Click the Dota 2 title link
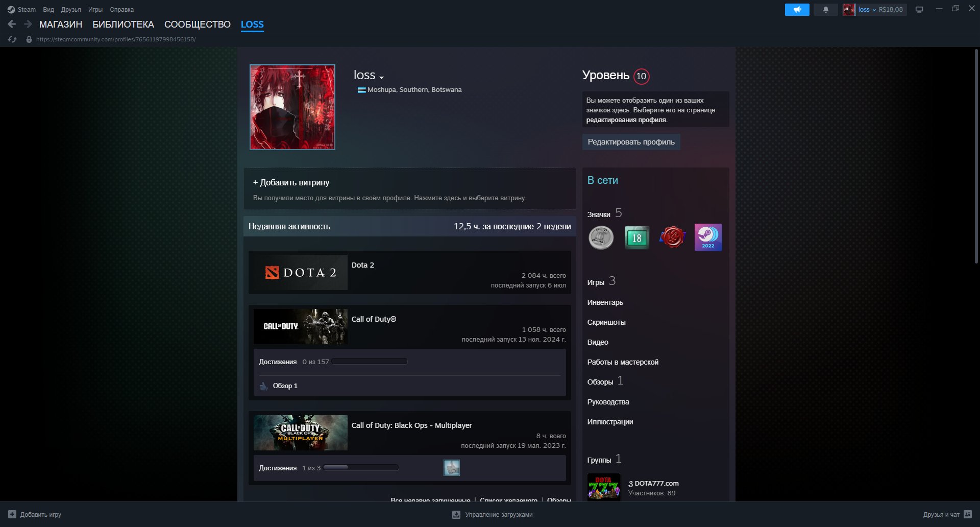 [x=363, y=265]
